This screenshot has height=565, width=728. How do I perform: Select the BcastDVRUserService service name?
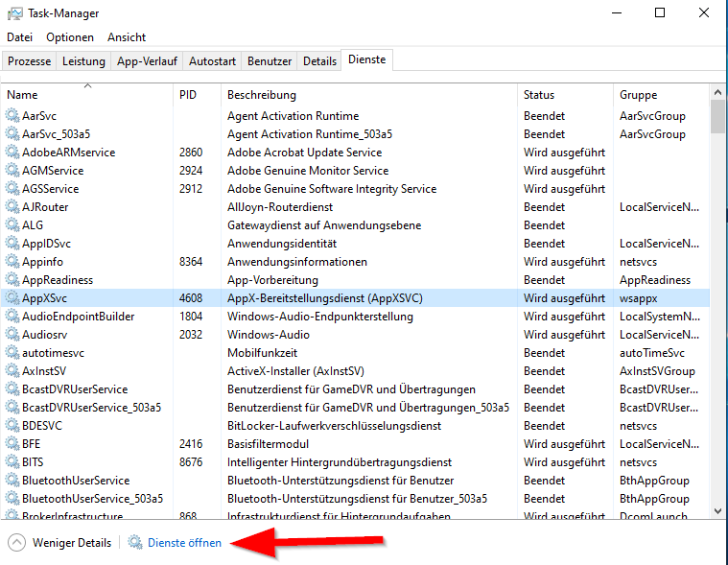click(75, 389)
